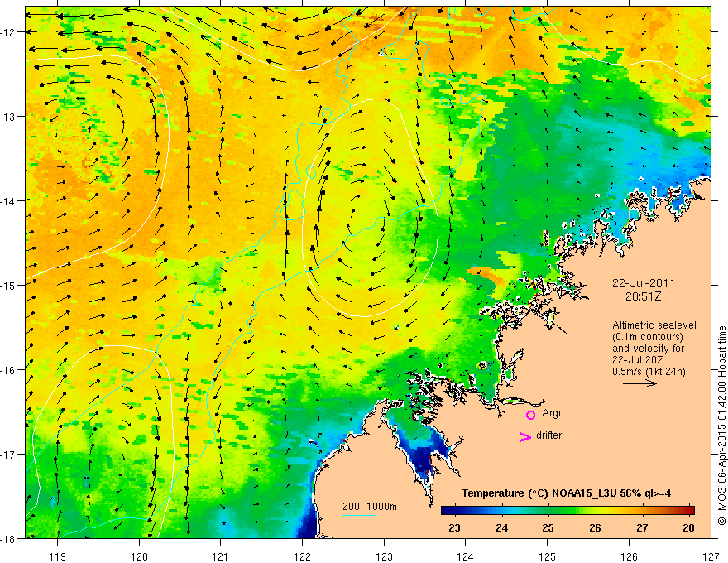The height and width of the screenshot is (563, 728).
Task: Click the latitude axis label -12
Action: (9, 32)
